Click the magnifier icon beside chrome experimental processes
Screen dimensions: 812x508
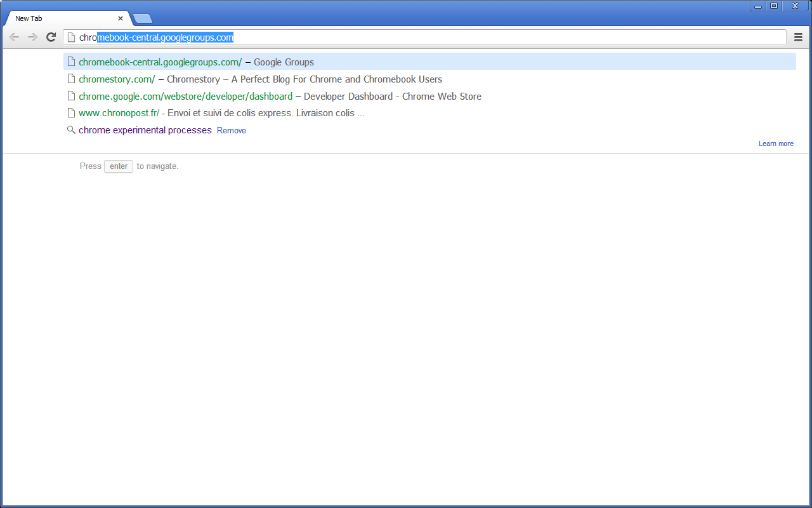(71, 130)
